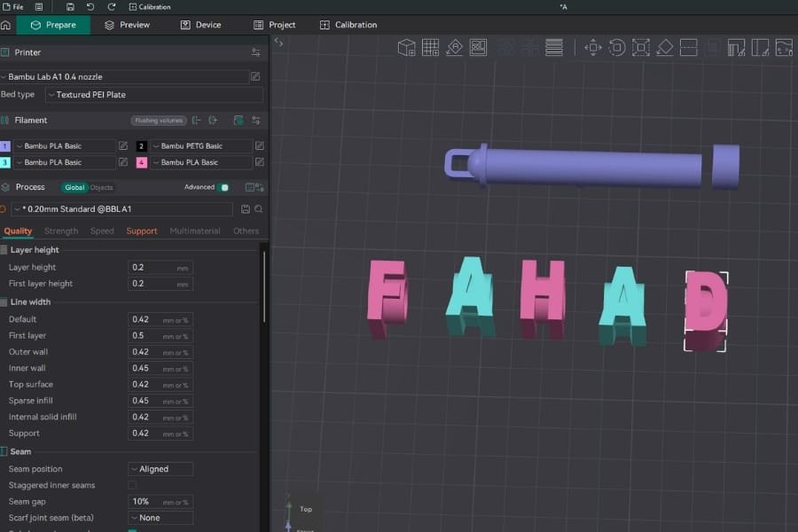Switch process scope to Objects
The image size is (798, 532).
102,187
